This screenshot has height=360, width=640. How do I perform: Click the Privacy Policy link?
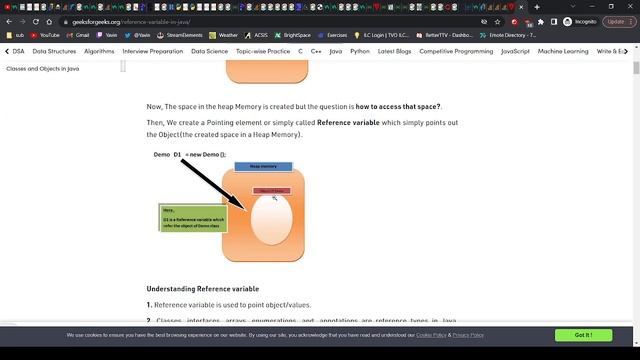[x=468, y=335]
